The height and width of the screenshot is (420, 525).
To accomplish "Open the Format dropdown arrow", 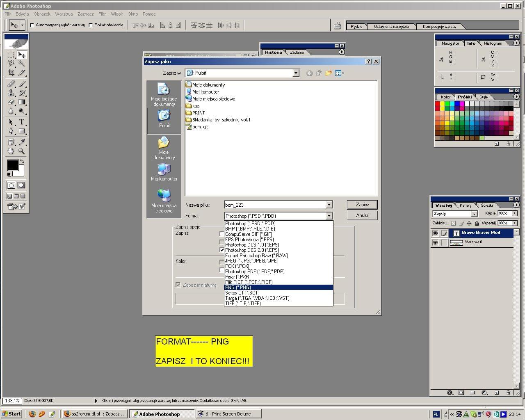I will point(329,216).
